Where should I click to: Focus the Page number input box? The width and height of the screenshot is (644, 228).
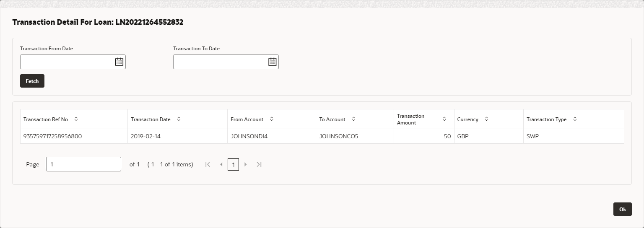[83, 164]
